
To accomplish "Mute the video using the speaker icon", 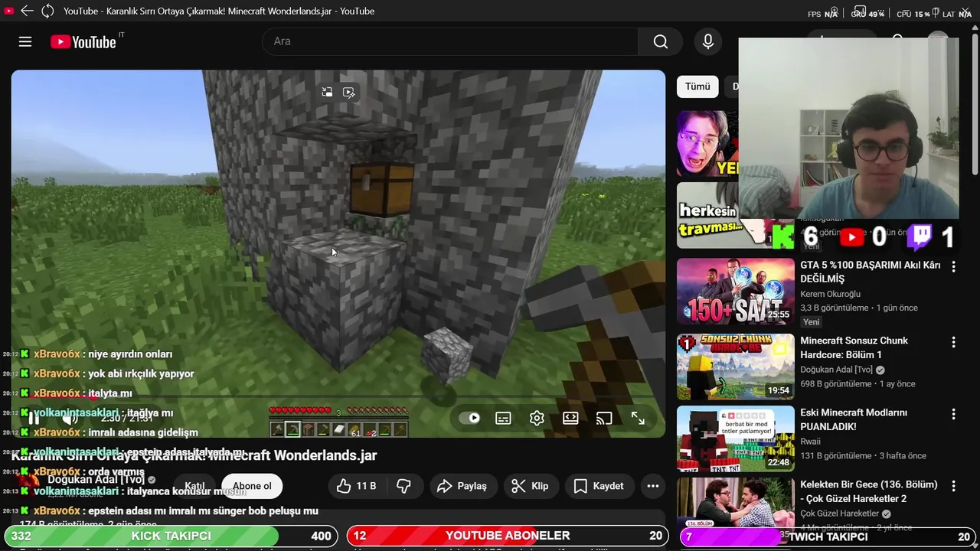I will click(70, 419).
